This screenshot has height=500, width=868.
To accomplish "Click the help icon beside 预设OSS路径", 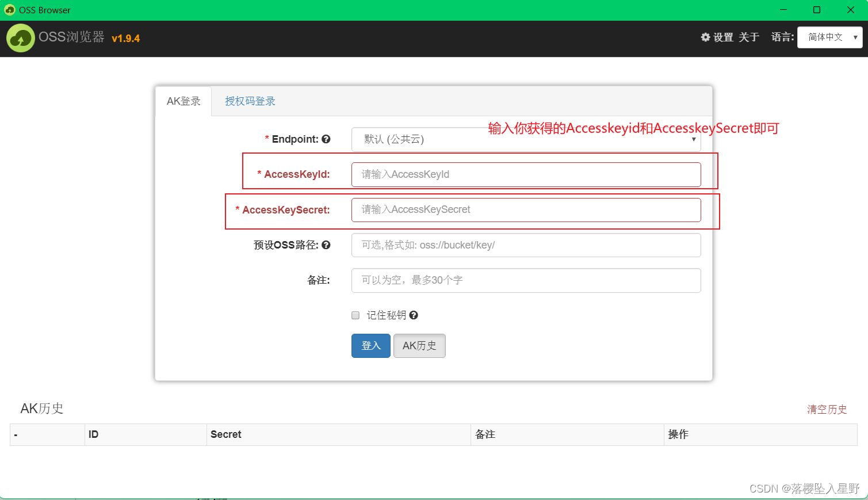I will [x=326, y=245].
